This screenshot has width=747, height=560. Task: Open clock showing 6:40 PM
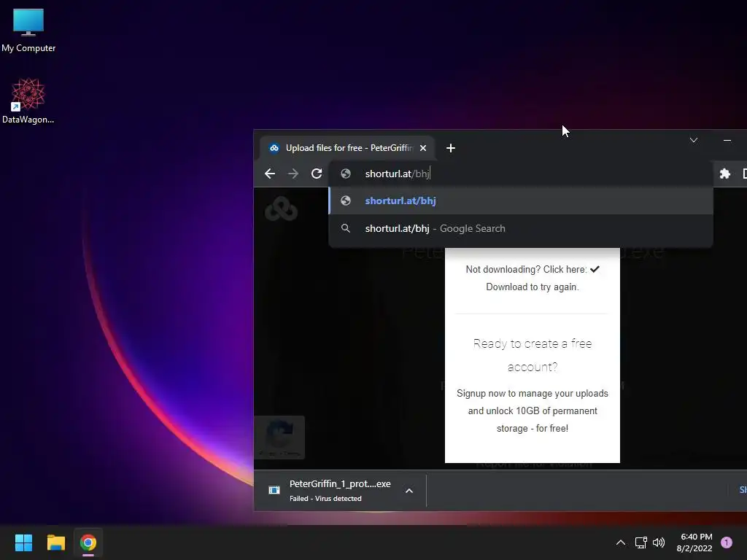click(x=694, y=542)
